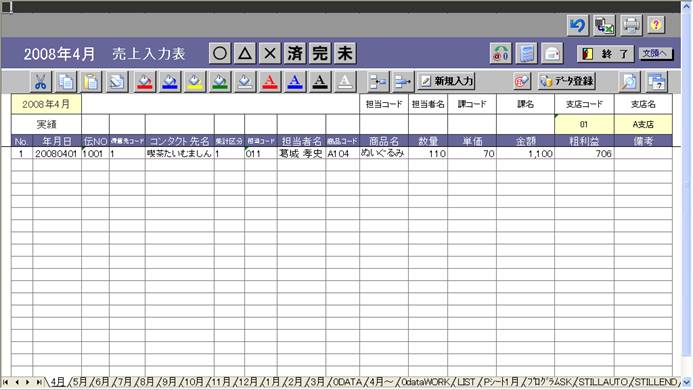
Task: Switch to the 10月 sheet tab
Action: [x=194, y=382]
